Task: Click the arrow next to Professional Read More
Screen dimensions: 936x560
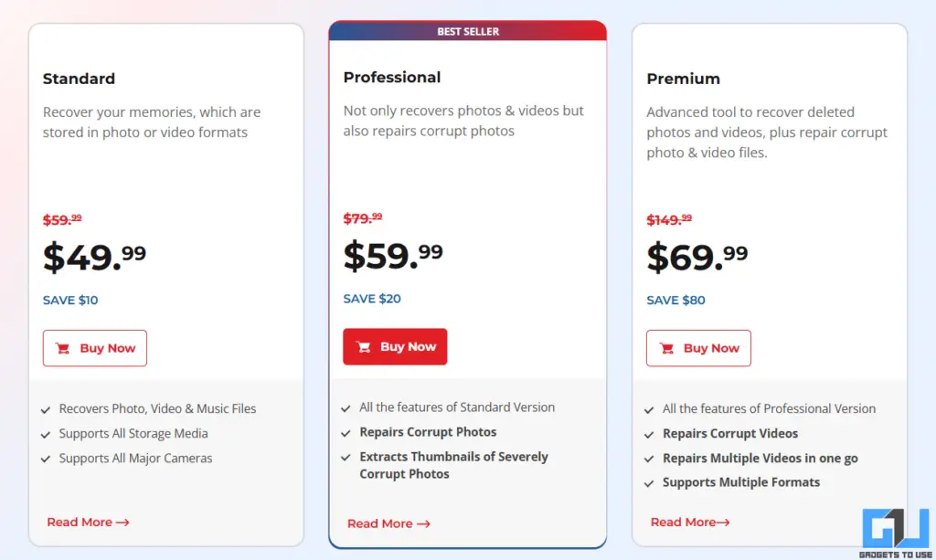Action: click(x=423, y=524)
